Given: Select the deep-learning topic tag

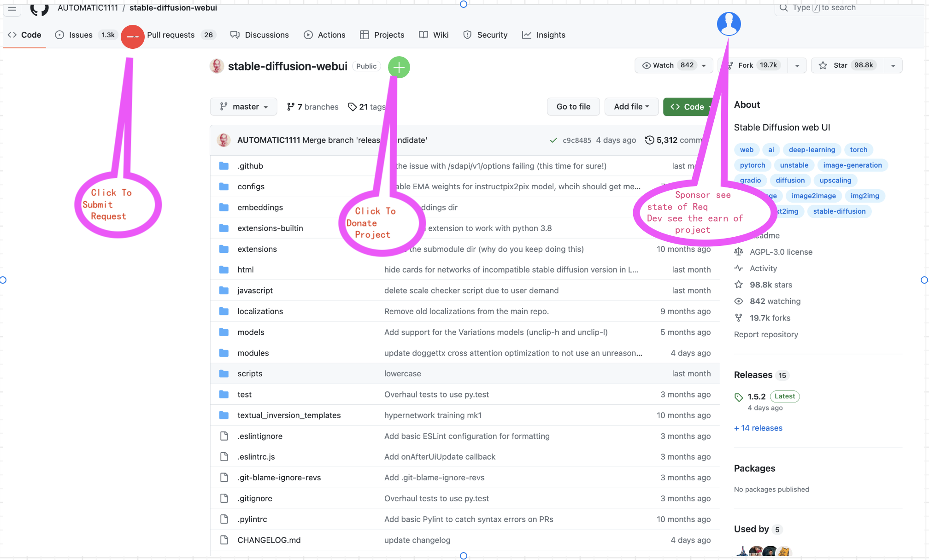Looking at the screenshot, I should click(811, 150).
